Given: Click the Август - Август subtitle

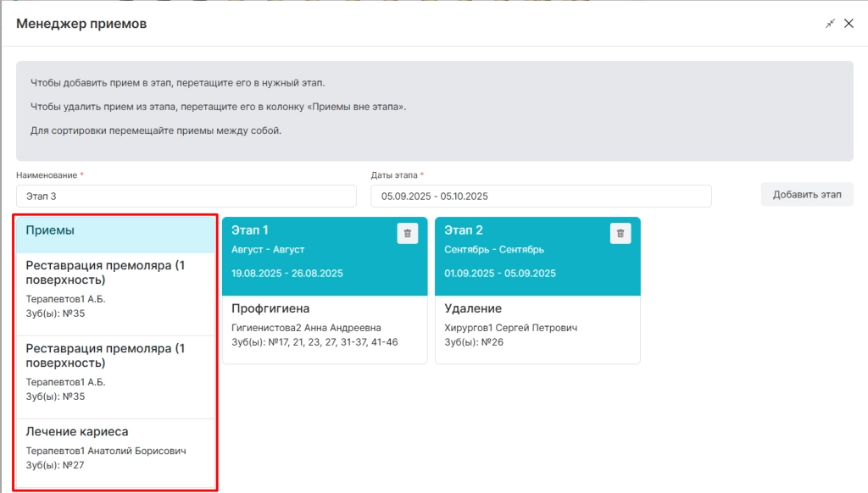Looking at the screenshot, I should pyautogui.click(x=268, y=250).
